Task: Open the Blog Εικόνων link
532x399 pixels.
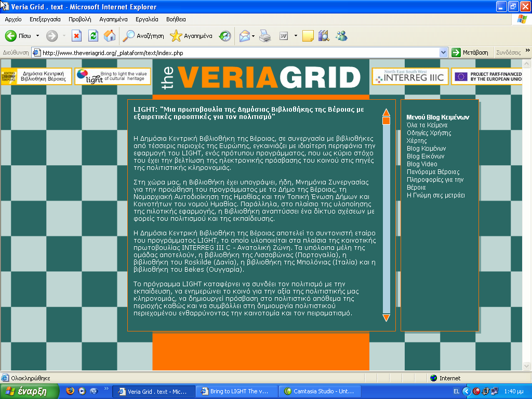Action: tap(425, 156)
